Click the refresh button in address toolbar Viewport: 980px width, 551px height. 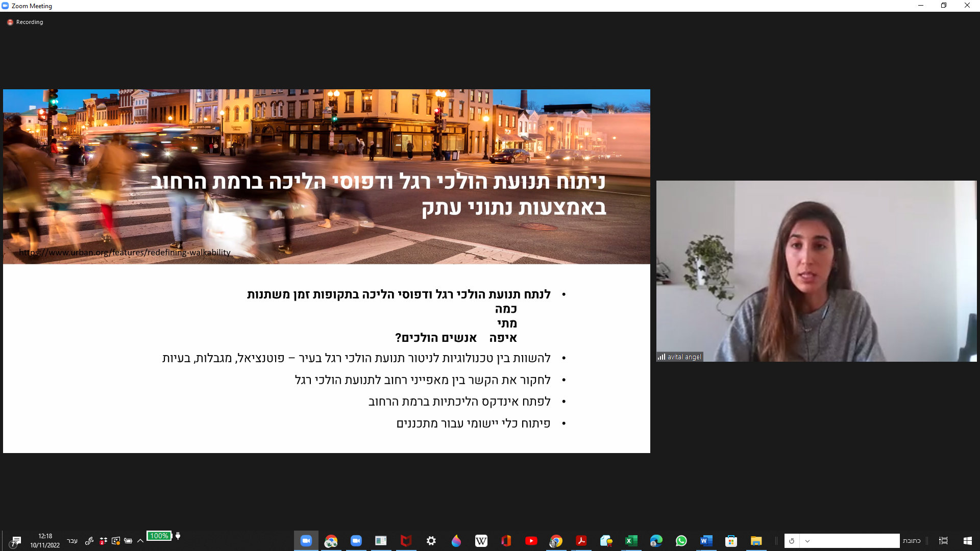point(792,541)
